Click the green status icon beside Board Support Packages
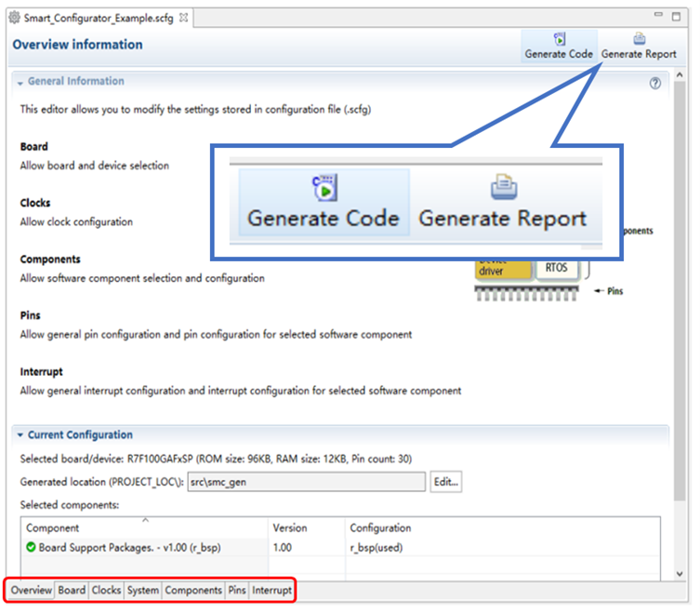 pos(31,547)
